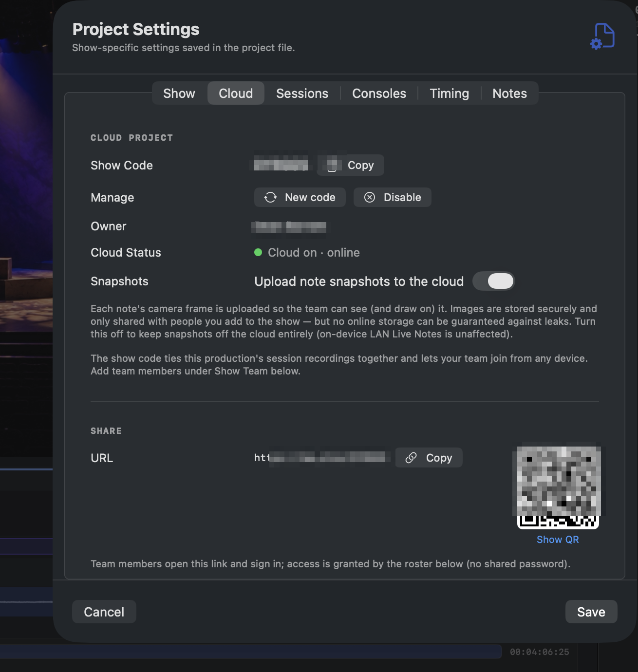638x672 pixels.
Task: Click the 'Snapshots' label
Action: point(119,281)
